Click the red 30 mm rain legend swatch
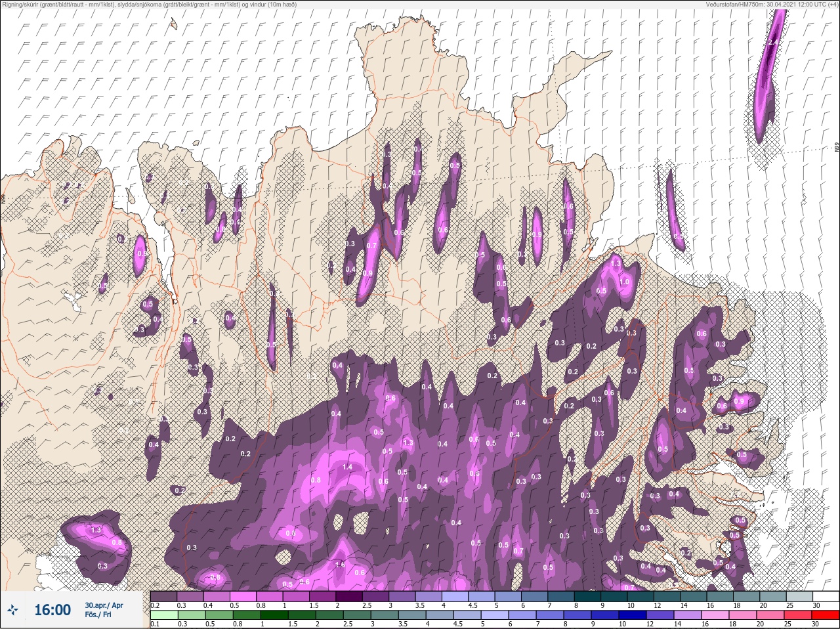Viewport: 840px width, 629px height. pyautogui.click(x=826, y=616)
